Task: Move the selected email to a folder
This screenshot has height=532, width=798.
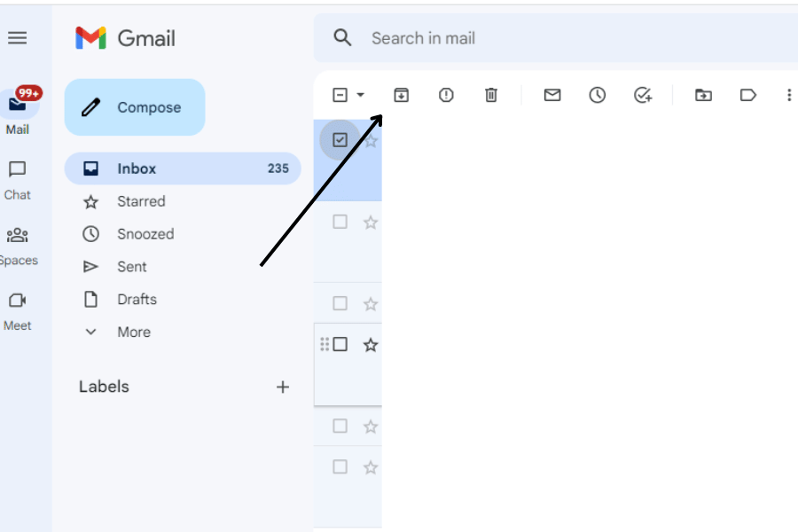Action: point(703,95)
